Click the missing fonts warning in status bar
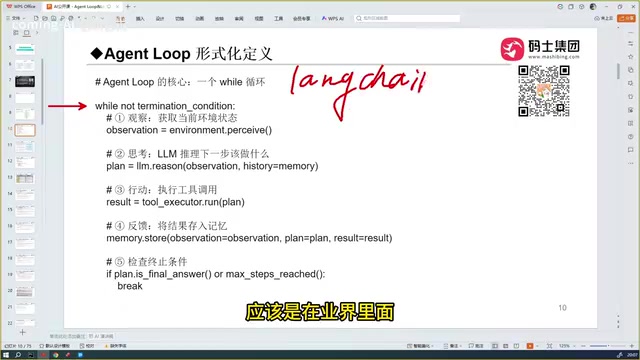The height and width of the screenshot is (360, 640). pos(116,346)
